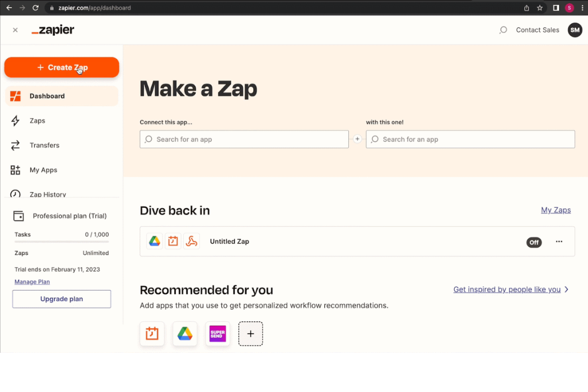Open Dashboard in the sidebar
The image size is (588, 392).
pyautogui.click(x=62, y=96)
